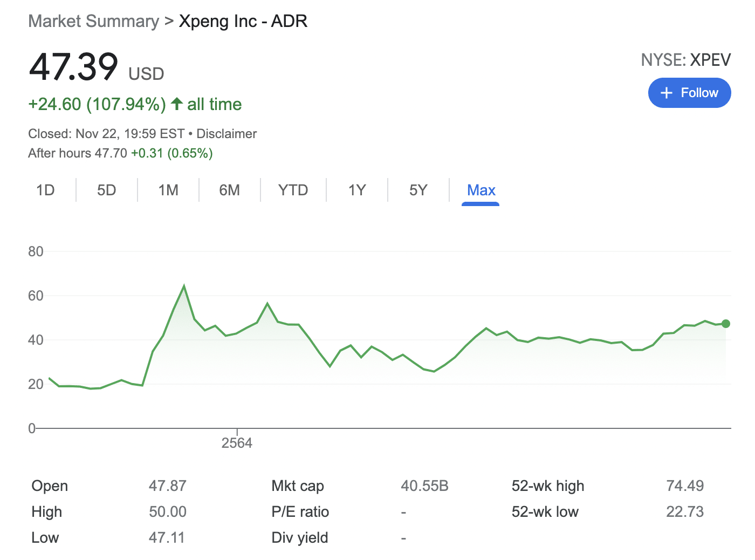This screenshot has height=560, width=755.
Task: Click the Div yield label
Action: tap(300, 537)
